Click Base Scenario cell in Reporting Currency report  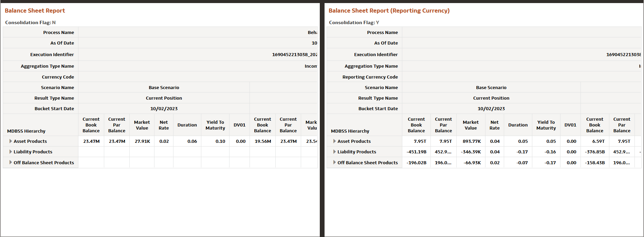tap(491, 87)
